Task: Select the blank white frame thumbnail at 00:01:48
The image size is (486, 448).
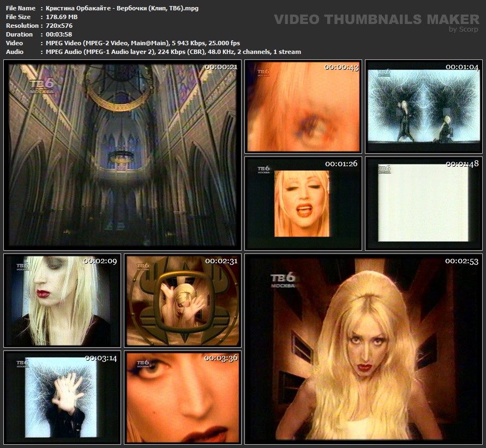Action: click(x=424, y=203)
